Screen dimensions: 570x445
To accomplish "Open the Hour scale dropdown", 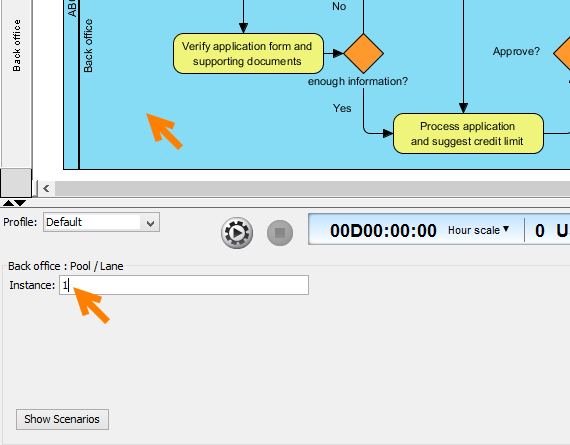I will click(478, 230).
